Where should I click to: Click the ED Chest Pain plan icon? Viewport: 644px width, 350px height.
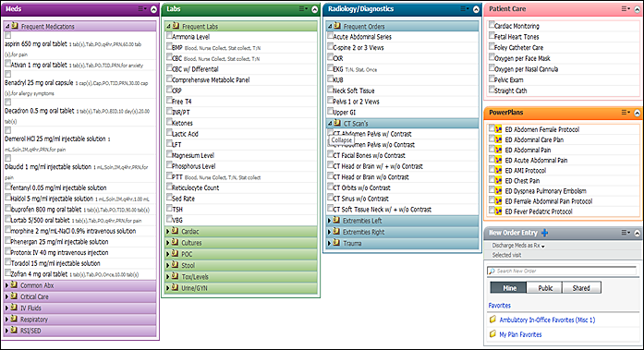tap(498, 180)
